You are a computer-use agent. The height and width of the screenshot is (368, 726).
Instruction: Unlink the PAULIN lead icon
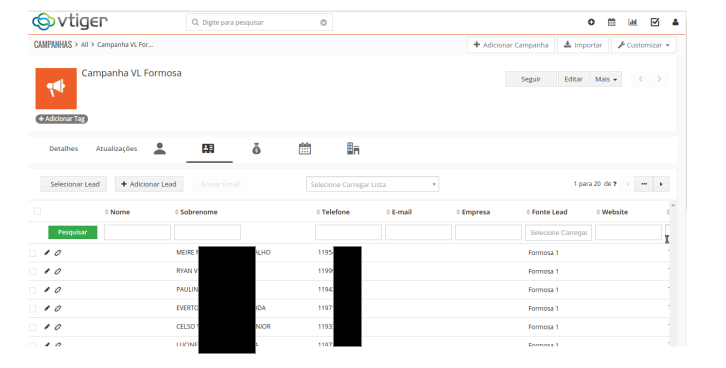[x=58, y=290]
